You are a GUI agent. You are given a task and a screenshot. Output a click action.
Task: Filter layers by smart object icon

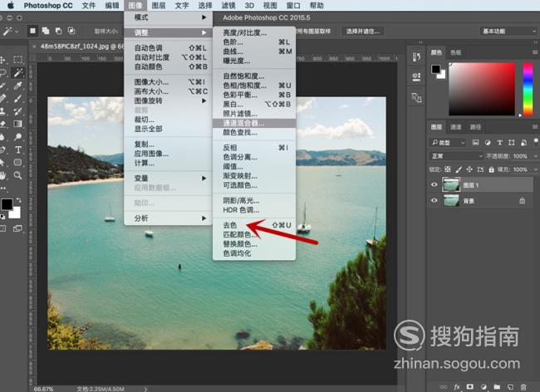(x=523, y=143)
